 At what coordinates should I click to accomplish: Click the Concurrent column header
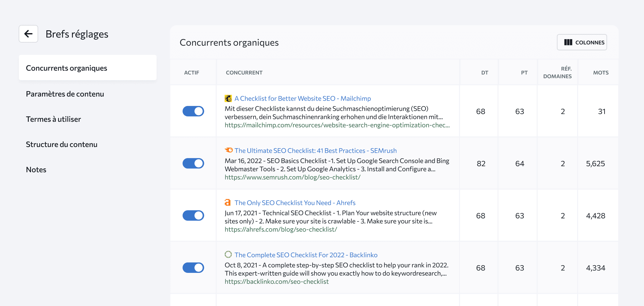tap(244, 73)
